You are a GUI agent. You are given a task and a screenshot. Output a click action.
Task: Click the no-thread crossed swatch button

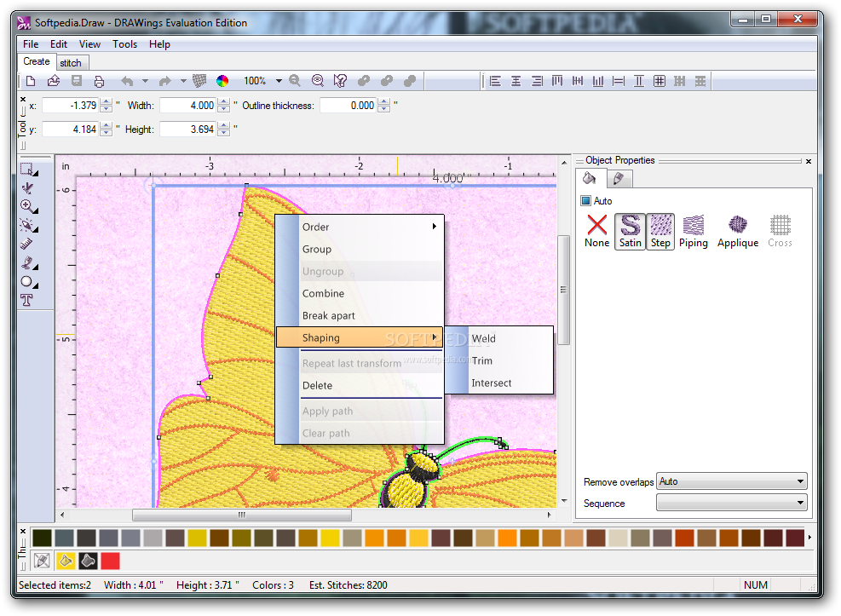[x=42, y=561]
